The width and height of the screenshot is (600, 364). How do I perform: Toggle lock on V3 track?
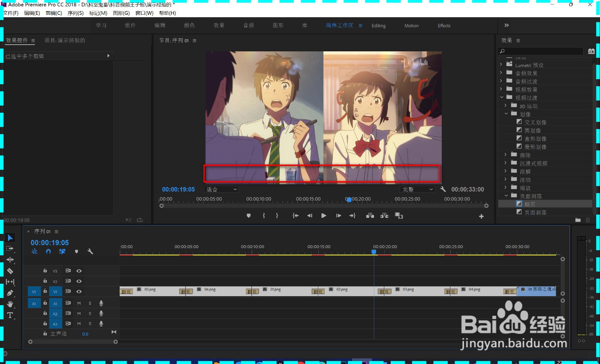(45, 270)
